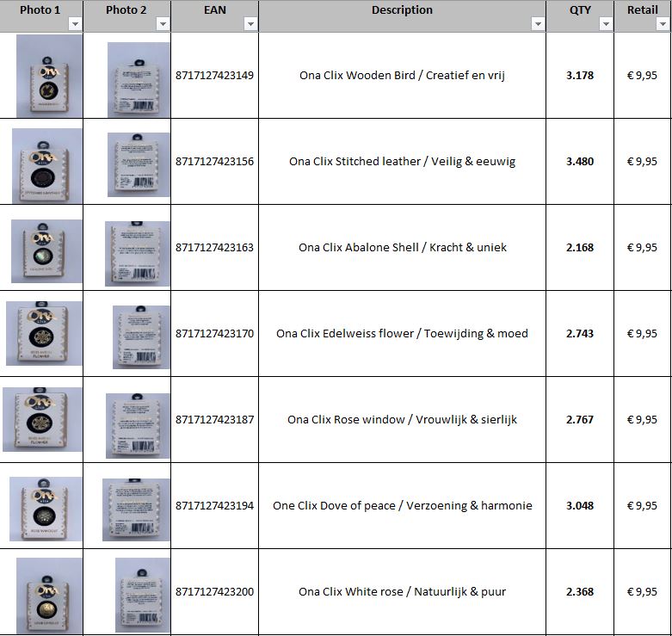This screenshot has width=672, height=636.
Task: Click the Stitched leather retail price € 9,95
Action: (642, 162)
